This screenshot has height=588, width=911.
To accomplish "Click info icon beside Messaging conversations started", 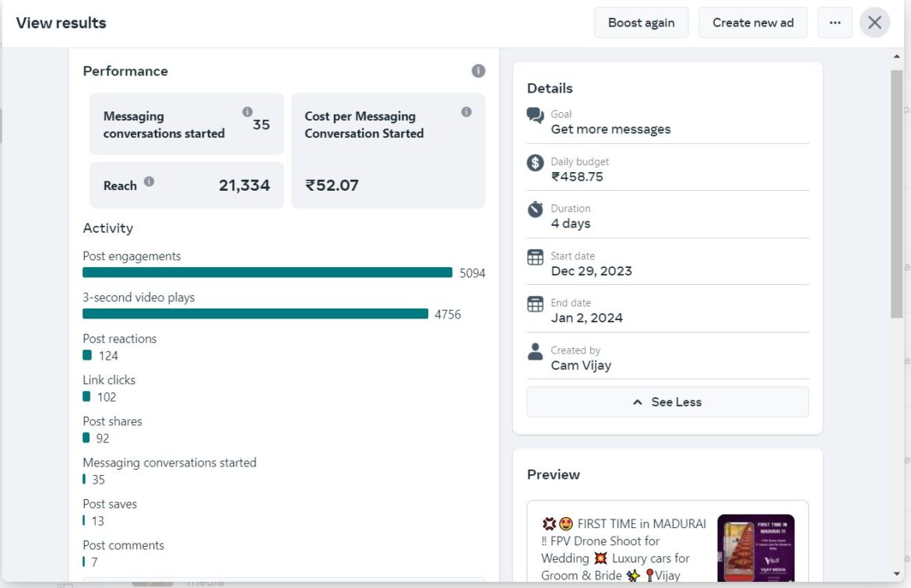I will click(x=248, y=112).
